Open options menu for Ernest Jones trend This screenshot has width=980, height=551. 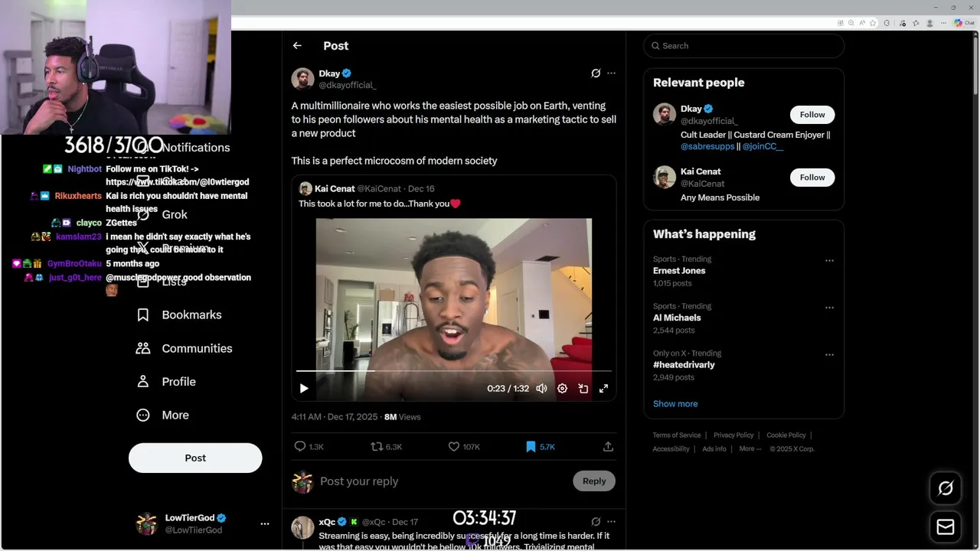pyautogui.click(x=829, y=260)
